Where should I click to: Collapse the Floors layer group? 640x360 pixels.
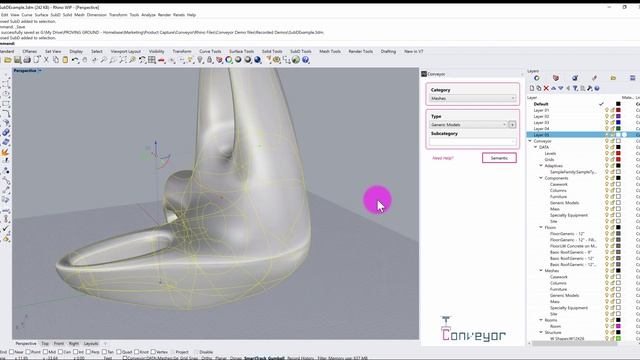click(x=541, y=227)
